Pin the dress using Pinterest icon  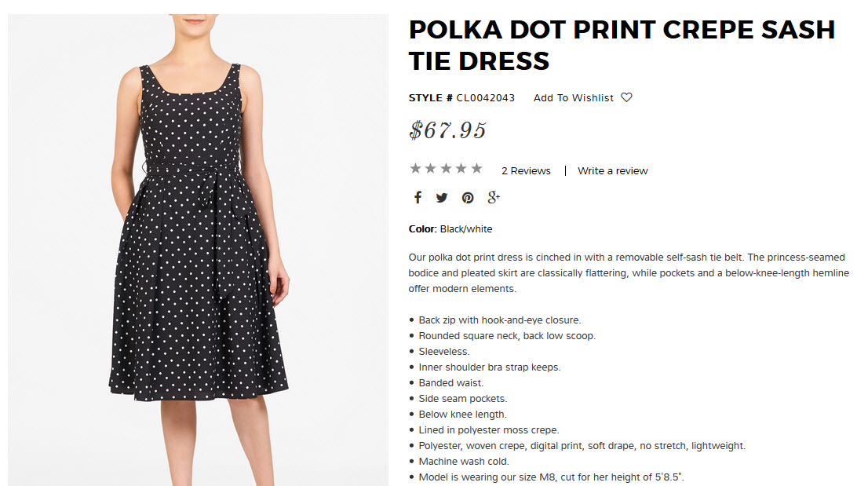pos(468,198)
